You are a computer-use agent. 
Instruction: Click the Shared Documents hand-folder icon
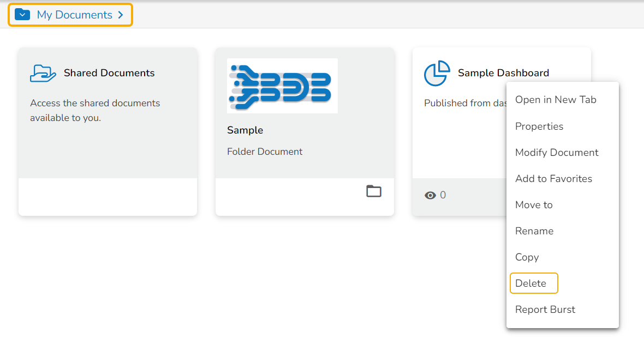pyautogui.click(x=43, y=73)
